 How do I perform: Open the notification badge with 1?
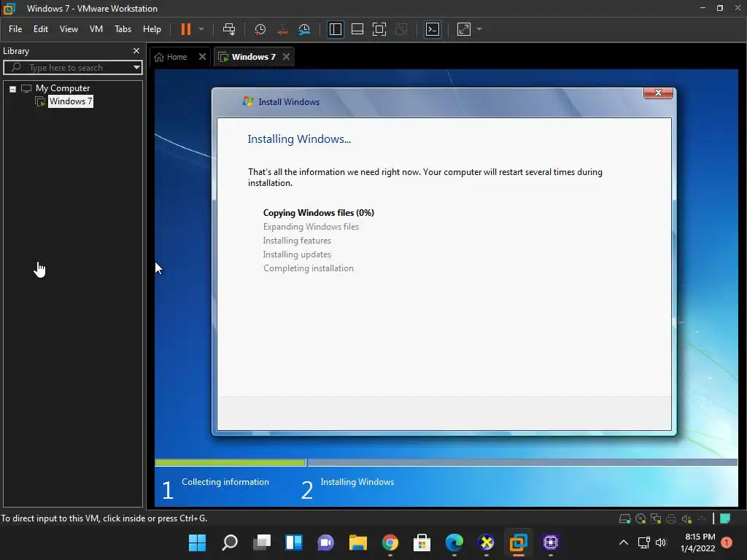[727, 542]
